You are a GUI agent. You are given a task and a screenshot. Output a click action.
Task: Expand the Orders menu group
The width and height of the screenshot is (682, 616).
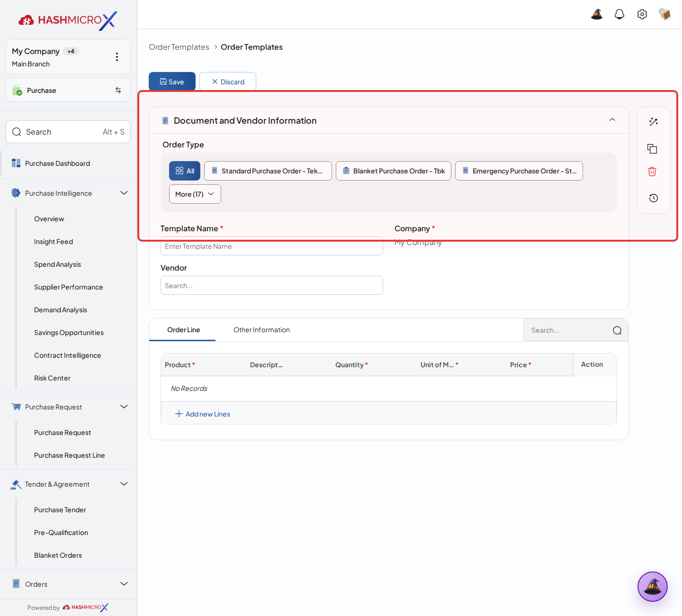pyautogui.click(x=124, y=584)
